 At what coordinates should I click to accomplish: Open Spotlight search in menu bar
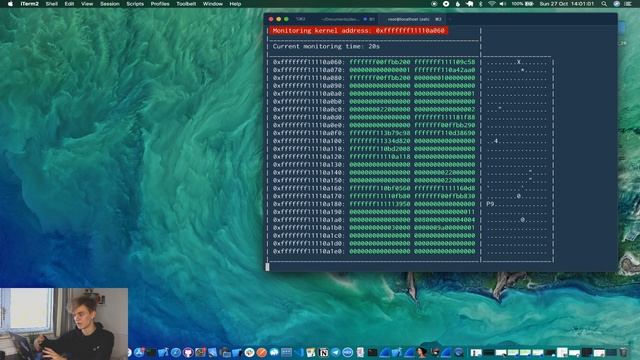click(x=604, y=4)
